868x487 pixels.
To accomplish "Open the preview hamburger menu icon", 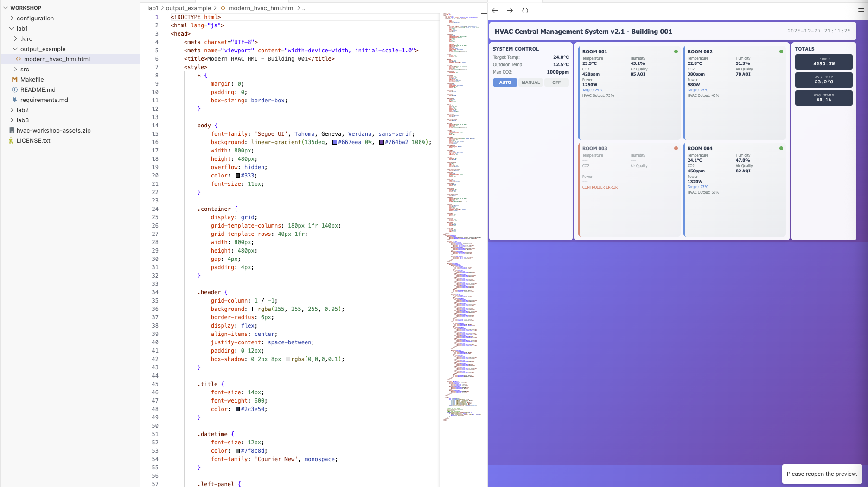I will coord(861,11).
